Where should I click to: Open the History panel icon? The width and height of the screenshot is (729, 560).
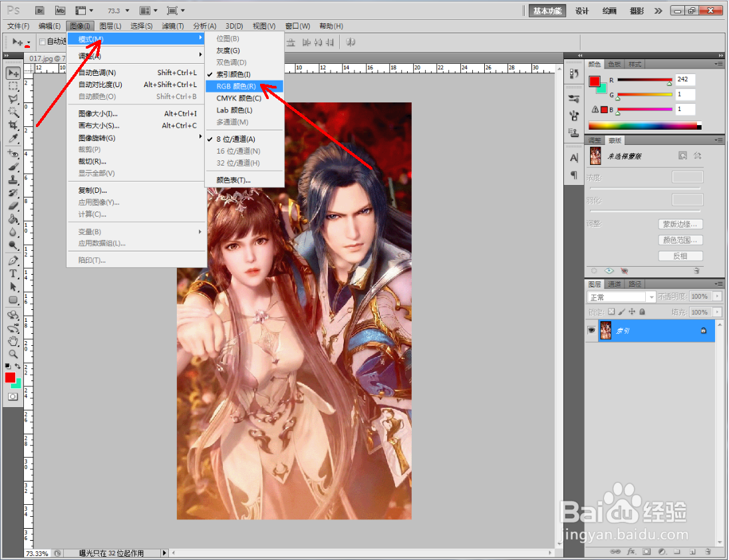(574, 73)
